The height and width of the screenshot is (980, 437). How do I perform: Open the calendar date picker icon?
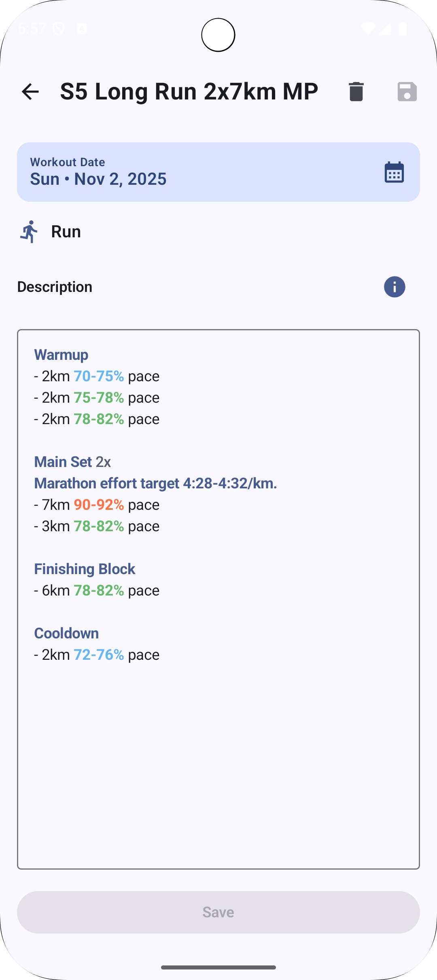[394, 172]
